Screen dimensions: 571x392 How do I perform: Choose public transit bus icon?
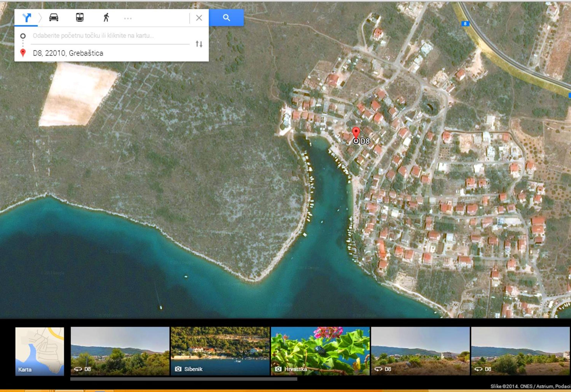pos(80,17)
